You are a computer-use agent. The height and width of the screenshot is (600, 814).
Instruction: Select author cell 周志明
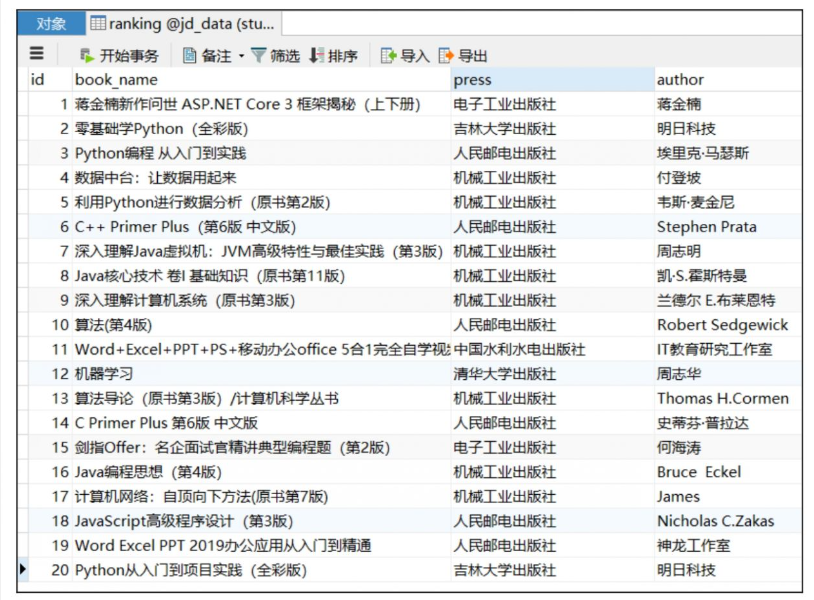(x=728, y=251)
